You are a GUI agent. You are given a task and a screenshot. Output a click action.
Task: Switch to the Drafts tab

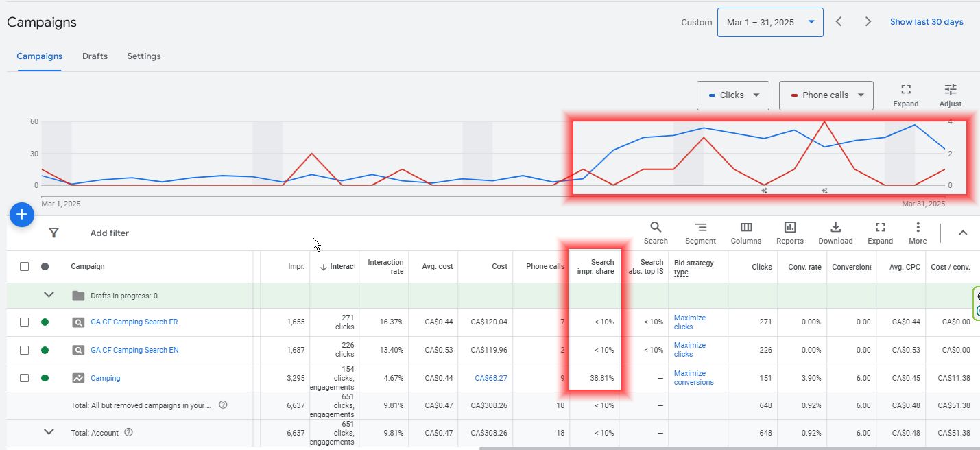(95, 56)
